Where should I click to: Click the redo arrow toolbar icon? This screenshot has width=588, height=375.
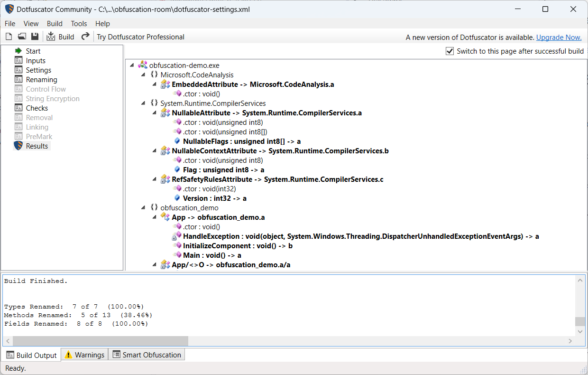click(x=85, y=37)
